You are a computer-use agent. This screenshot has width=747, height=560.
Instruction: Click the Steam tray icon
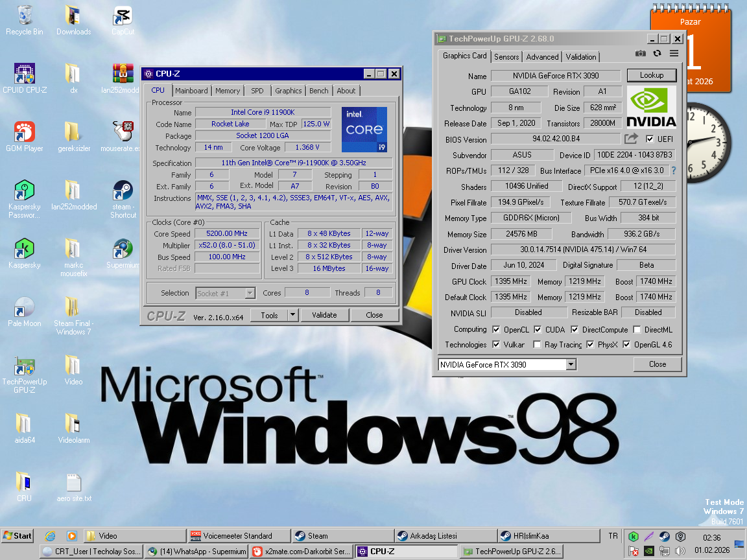664,537
